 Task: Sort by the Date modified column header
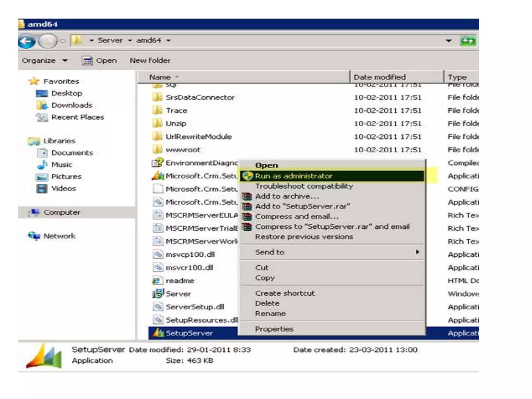[x=379, y=77]
